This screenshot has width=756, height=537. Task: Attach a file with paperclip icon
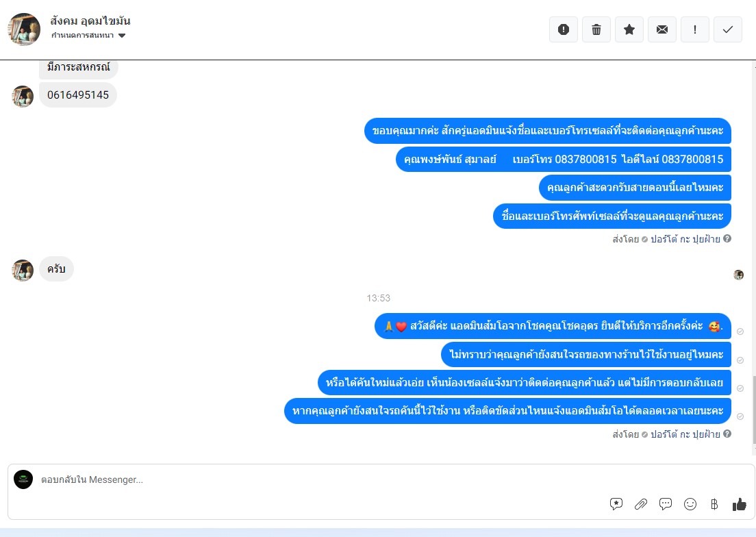pos(641,504)
